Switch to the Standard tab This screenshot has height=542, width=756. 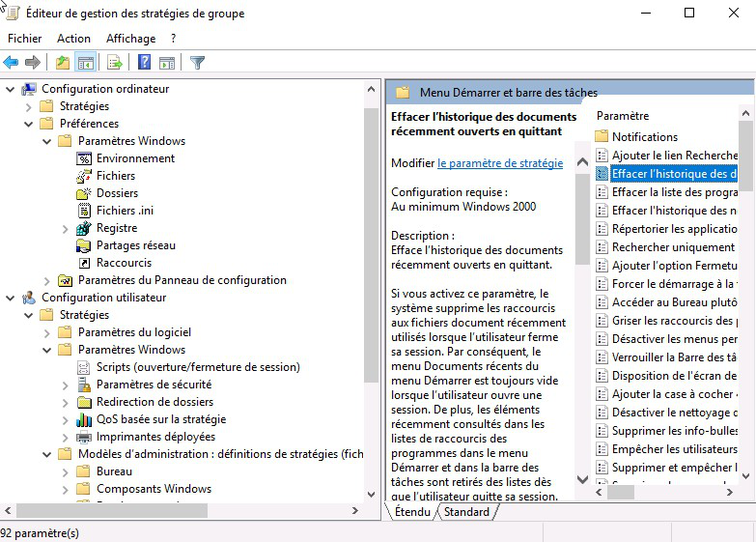point(466,512)
